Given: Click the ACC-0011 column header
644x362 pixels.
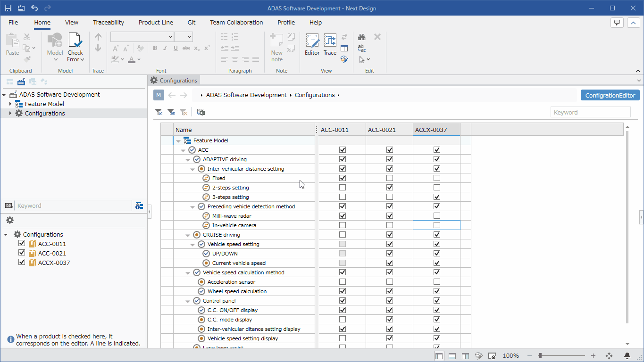Looking at the screenshot, I should [x=342, y=130].
